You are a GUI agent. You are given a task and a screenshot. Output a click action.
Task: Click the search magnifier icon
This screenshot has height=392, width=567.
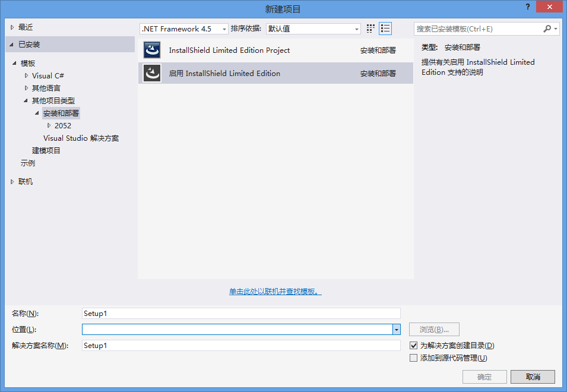[x=547, y=29]
